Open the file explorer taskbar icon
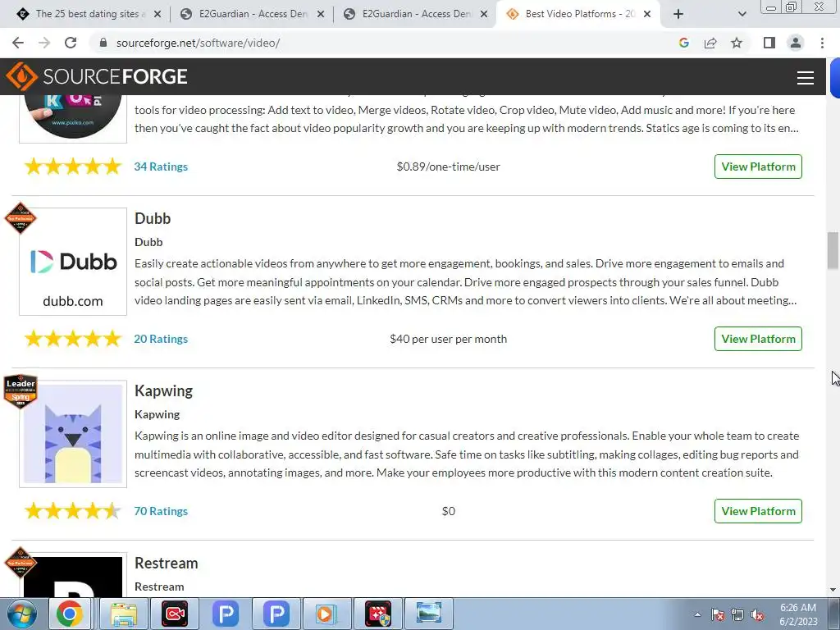This screenshot has height=630, width=840. point(125,614)
